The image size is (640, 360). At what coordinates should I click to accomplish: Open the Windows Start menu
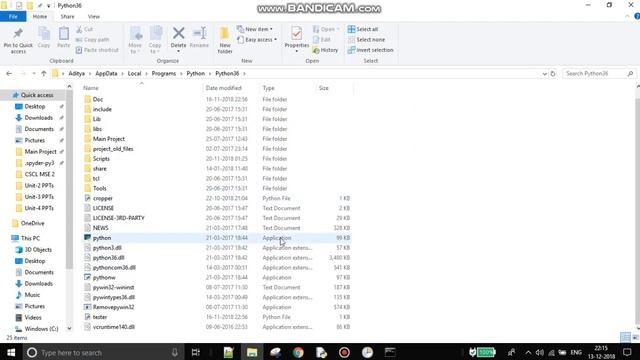click(11, 352)
